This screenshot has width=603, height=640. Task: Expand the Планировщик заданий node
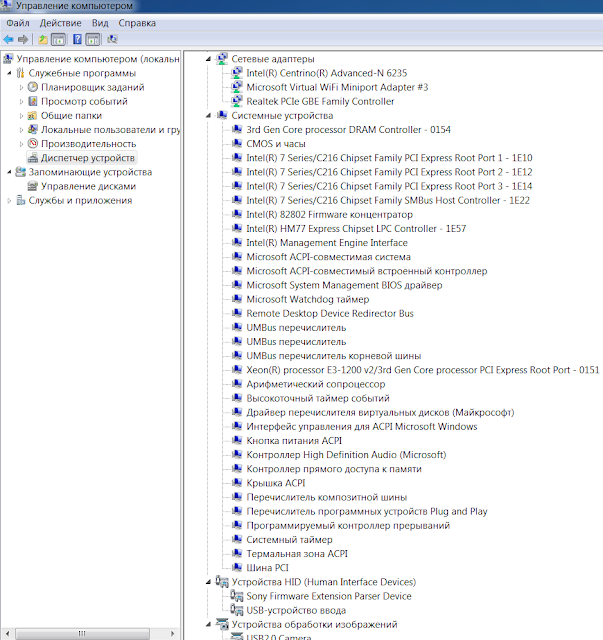coord(21,87)
